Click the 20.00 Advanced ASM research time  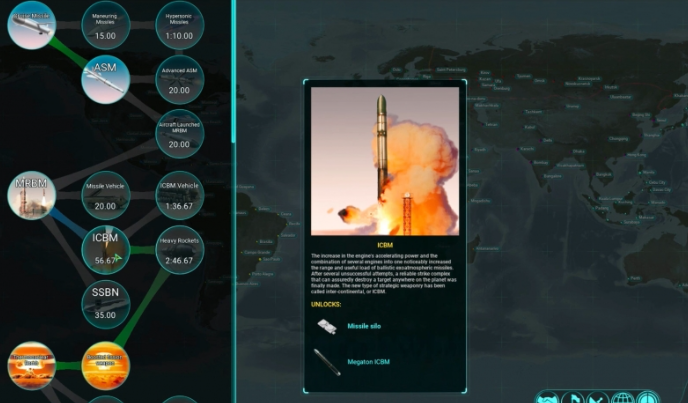pyautogui.click(x=179, y=90)
